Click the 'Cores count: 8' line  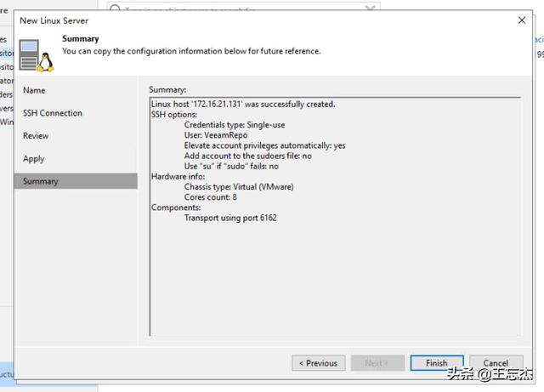click(210, 197)
